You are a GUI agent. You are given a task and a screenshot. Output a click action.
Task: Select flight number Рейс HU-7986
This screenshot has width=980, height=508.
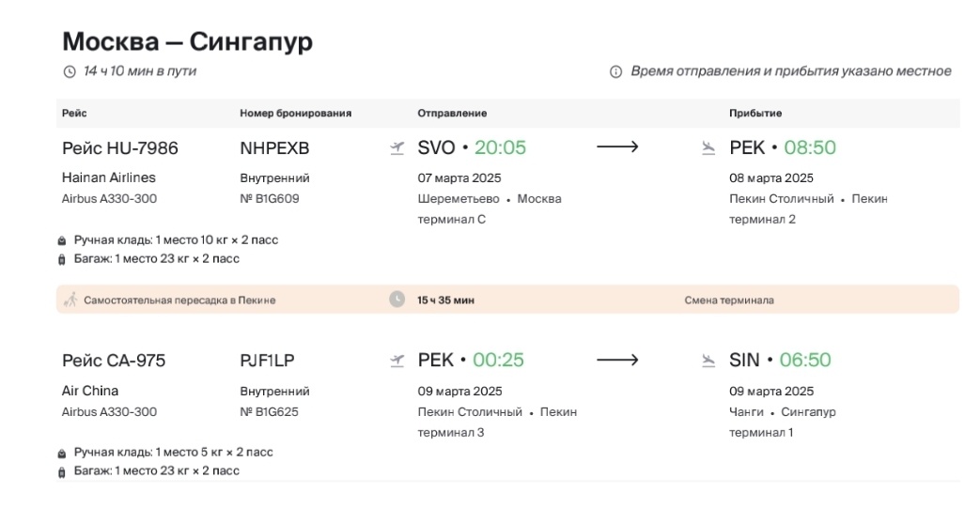[x=120, y=148]
